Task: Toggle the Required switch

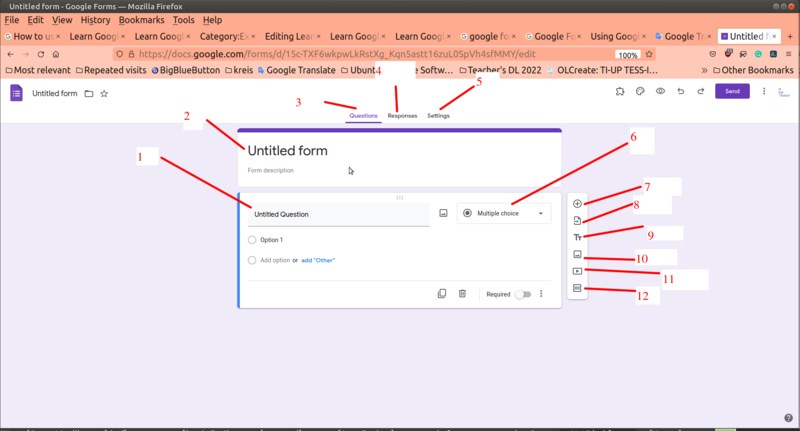Action: pos(523,294)
